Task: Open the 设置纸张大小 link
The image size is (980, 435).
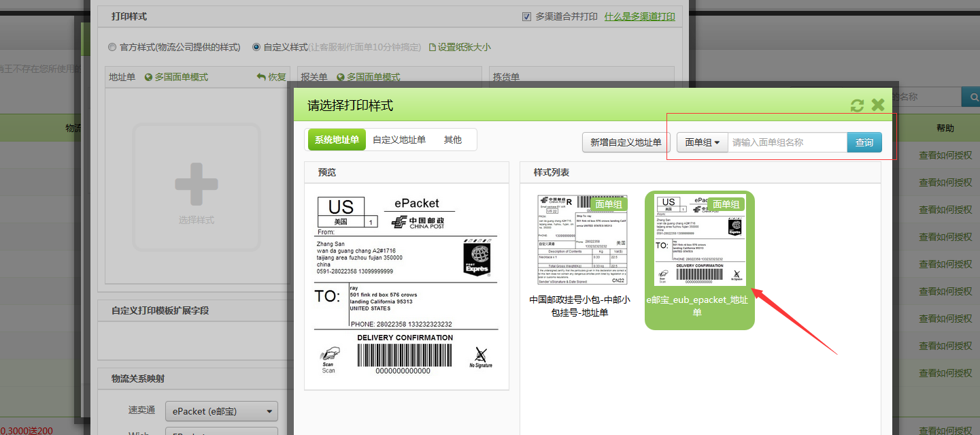Action: coord(464,47)
